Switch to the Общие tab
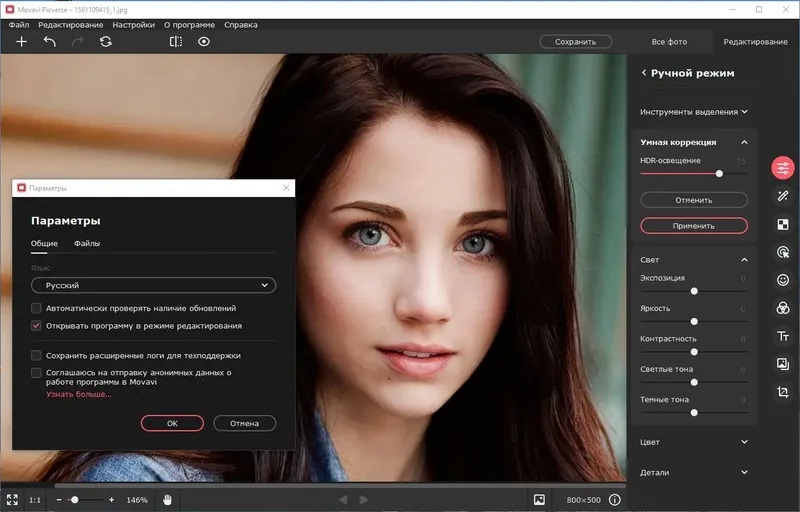The width and height of the screenshot is (800, 512). (44, 244)
